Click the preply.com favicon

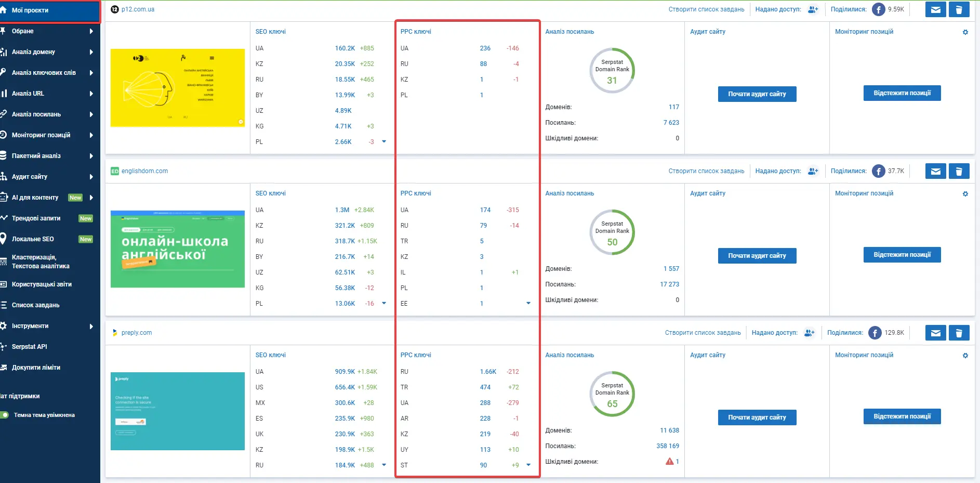[x=115, y=333]
